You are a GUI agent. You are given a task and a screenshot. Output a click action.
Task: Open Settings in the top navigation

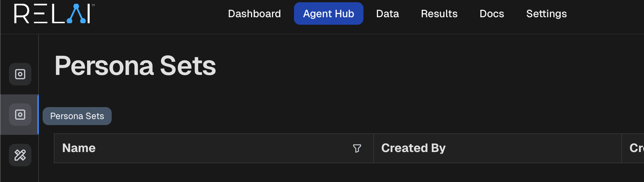tap(546, 14)
